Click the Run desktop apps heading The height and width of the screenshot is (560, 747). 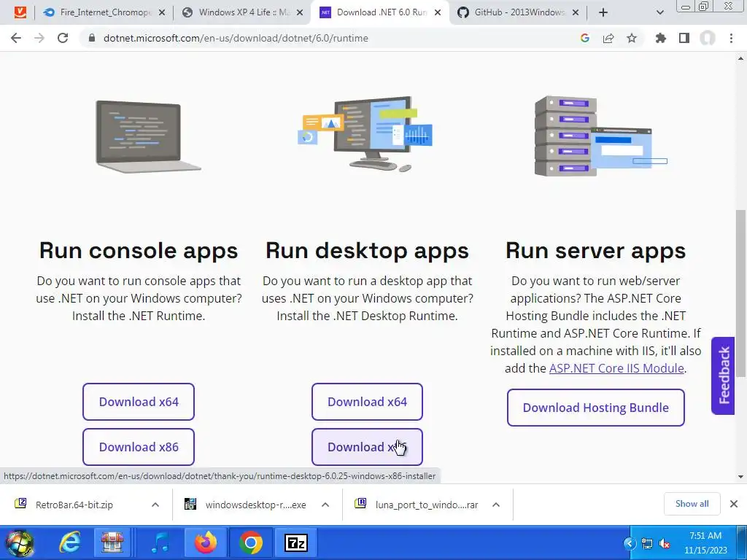[x=368, y=251]
